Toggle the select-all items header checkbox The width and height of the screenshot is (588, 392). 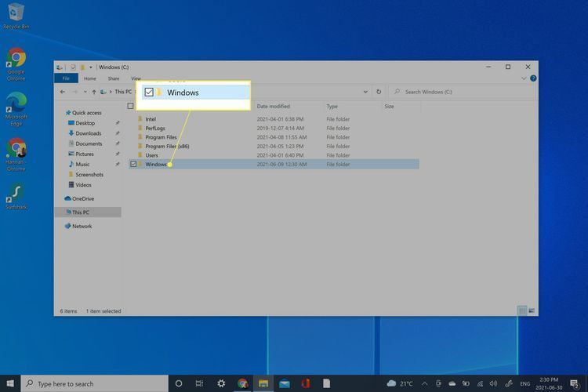pos(131,106)
